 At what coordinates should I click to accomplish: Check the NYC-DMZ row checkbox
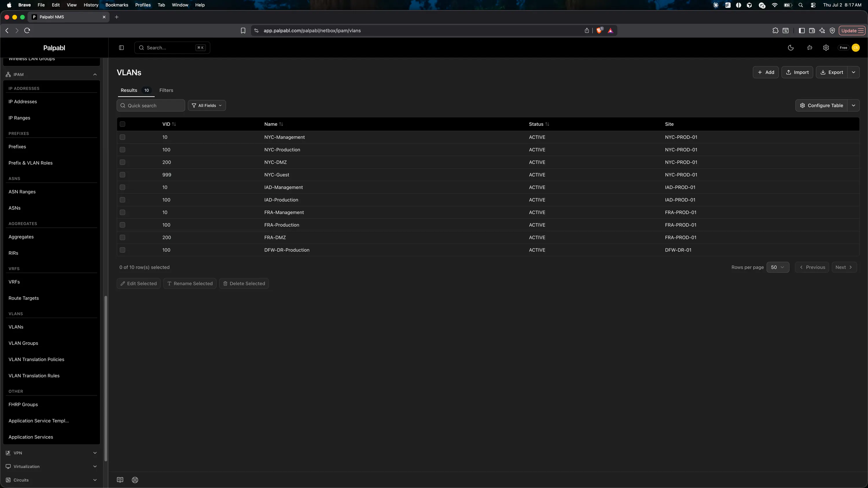pos(122,162)
